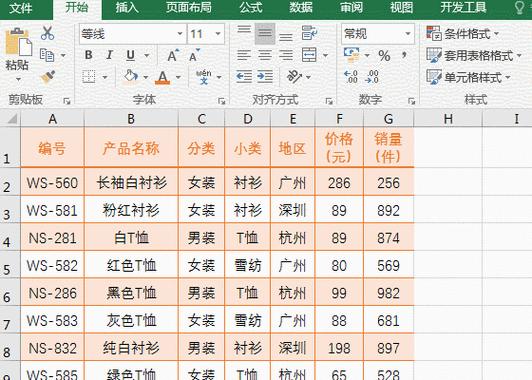This screenshot has height=380, width=532.
Task: Align text left
Action: 244,55
